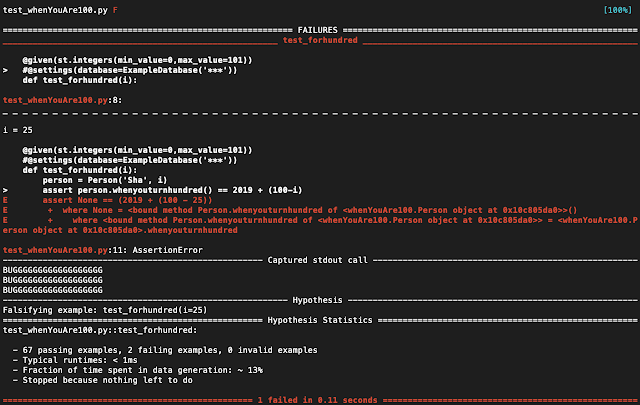Viewport: 640px width, 405px height.
Task: Click the '1 failed in 0.11 seconds' summary
Action: pos(318,399)
